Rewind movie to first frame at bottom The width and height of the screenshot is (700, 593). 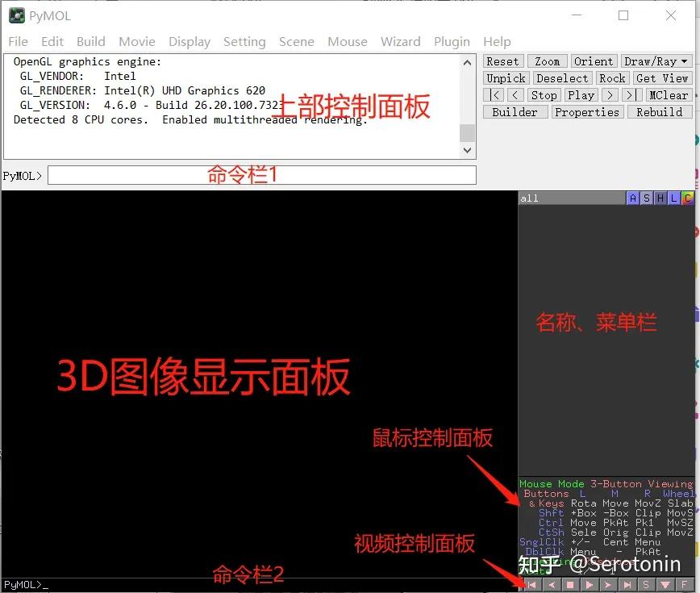tap(532, 584)
